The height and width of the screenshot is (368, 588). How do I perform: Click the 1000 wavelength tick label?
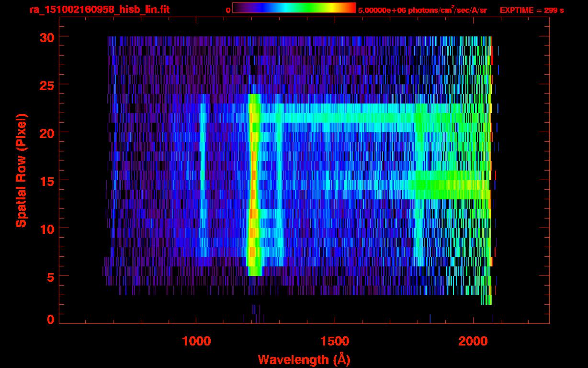pyautogui.click(x=196, y=341)
